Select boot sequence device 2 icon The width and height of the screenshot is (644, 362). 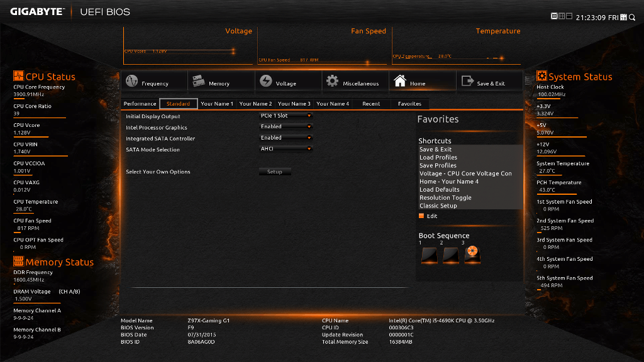pyautogui.click(x=451, y=255)
